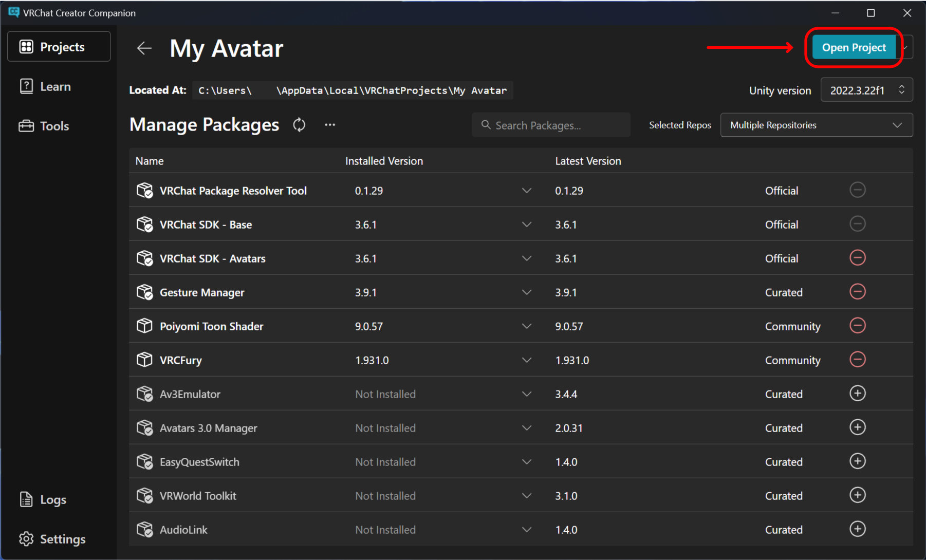926x560 pixels.
Task: Click the VRChat Package Resolver Tool remove icon
Action: [x=857, y=190]
